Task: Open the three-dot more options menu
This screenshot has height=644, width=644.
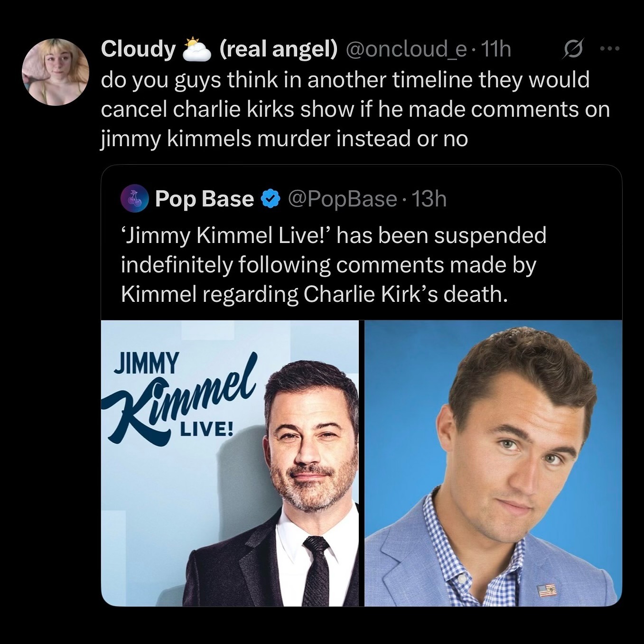Action: pos(610,48)
